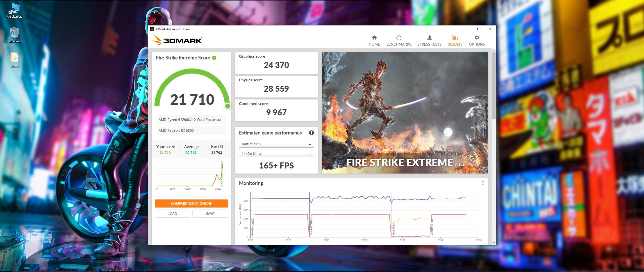Click the vertical scrollbar thumb in 3DMark
The image size is (644, 272).
tap(494, 86)
